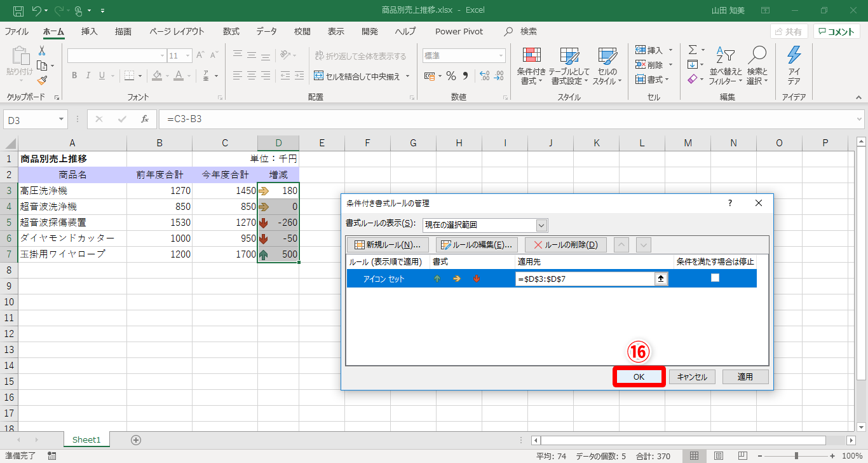Expand the formula bar chevron
Screen dimensions: 868x463
point(860,119)
